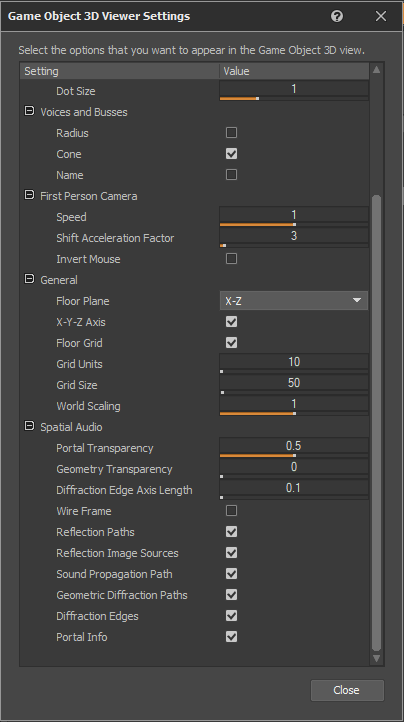Enable the Radius checkbox
404x722 pixels.
click(231, 133)
